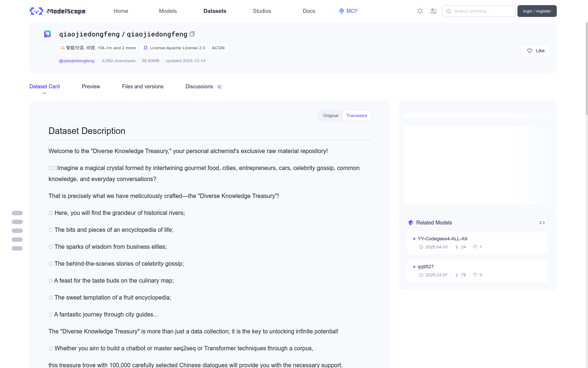Image resolution: width=588 pixels, height=368 pixels.
Task: Open the Datasets nav item
Action: click(x=215, y=11)
